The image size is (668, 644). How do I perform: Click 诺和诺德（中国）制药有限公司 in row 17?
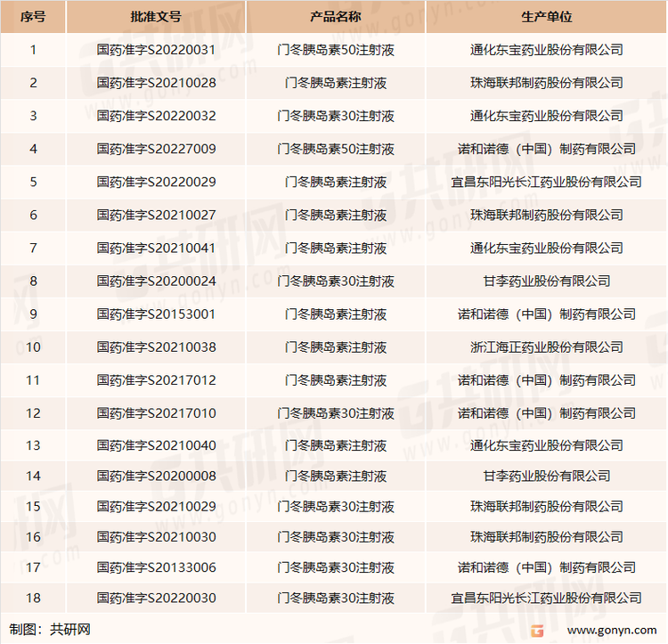pos(547,567)
